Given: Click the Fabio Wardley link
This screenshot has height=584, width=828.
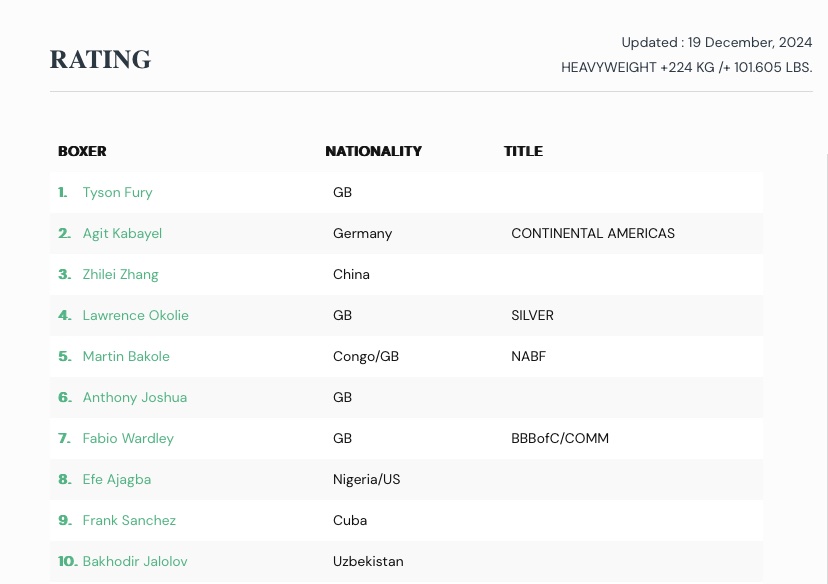Looking at the screenshot, I should (128, 438).
